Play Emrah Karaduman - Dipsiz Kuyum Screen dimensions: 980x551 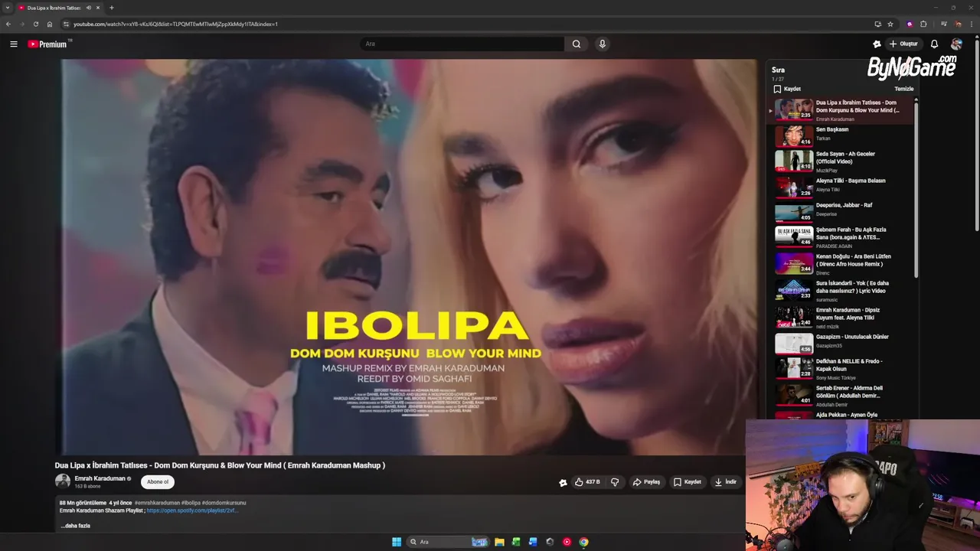tap(842, 317)
